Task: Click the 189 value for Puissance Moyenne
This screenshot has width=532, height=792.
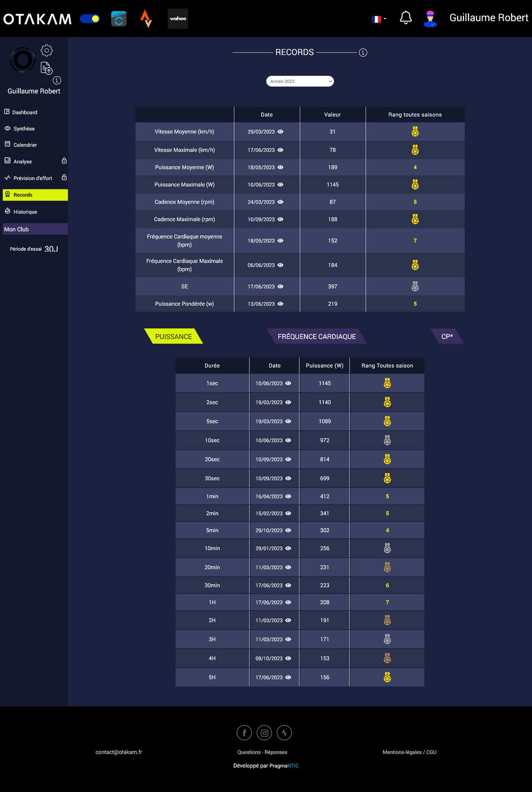Action: pos(332,167)
